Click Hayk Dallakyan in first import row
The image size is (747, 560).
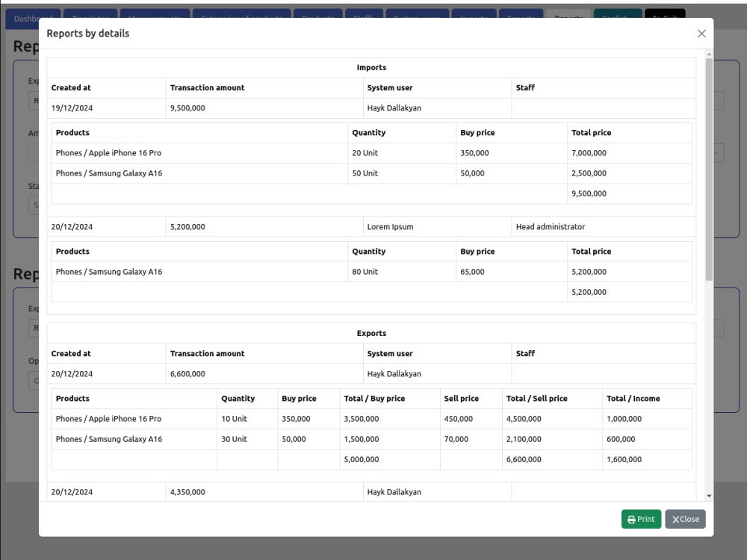point(394,108)
